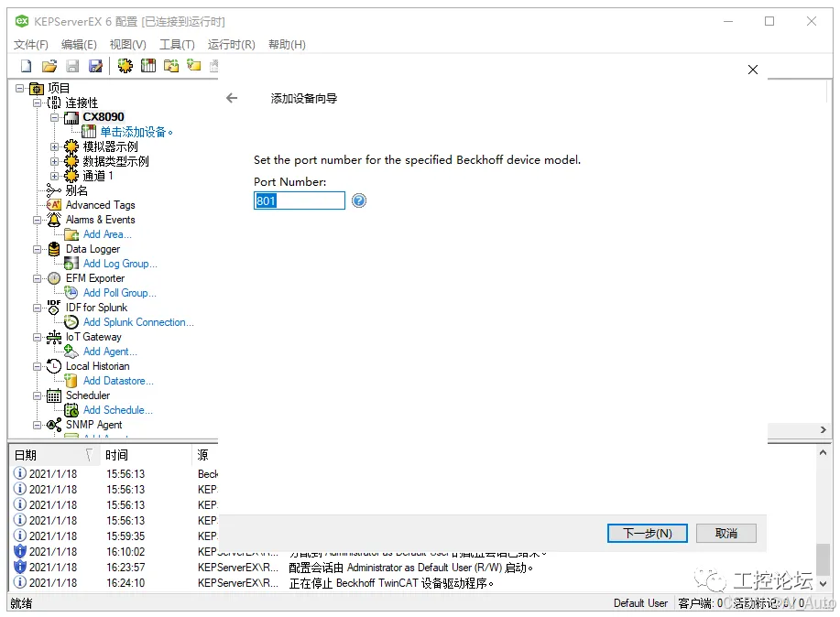
Task: Click the 下一步(N) button
Action: (x=647, y=534)
